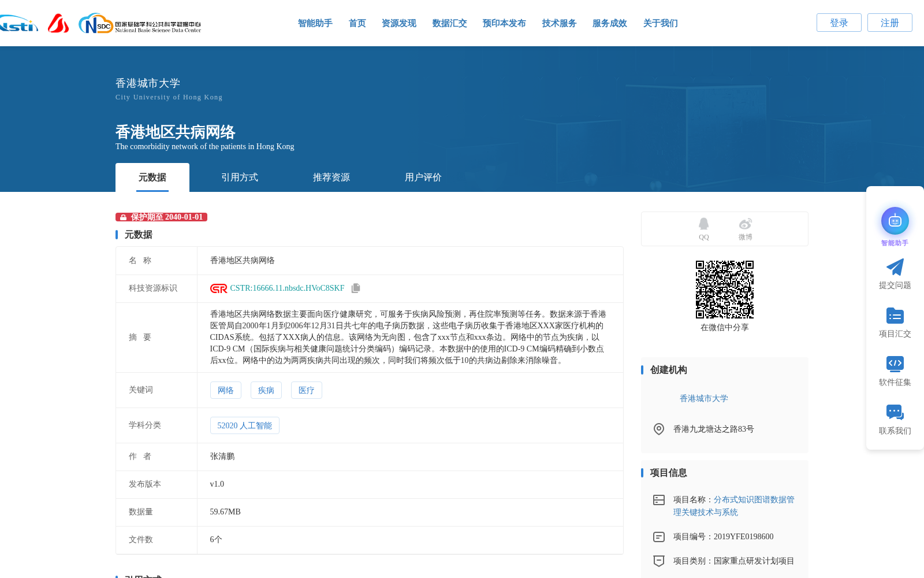Open National Basic Science Data Center logo
Image resolution: width=924 pixels, height=578 pixels.
140,24
